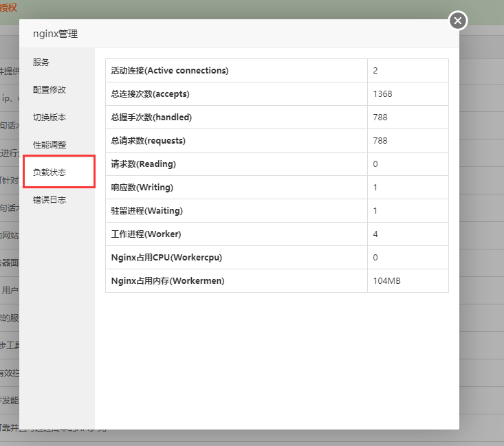
Task: Click the Active connections value 2
Action: tap(375, 71)
